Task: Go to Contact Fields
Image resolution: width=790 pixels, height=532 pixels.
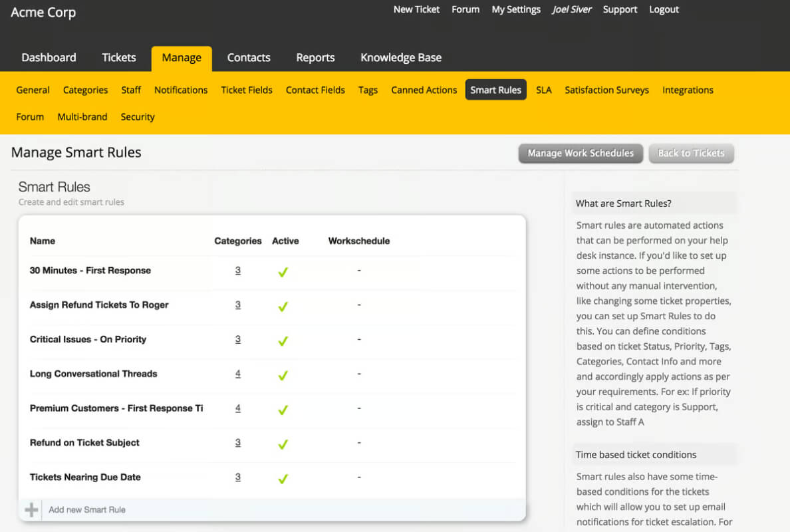Action: pos(315,90)
